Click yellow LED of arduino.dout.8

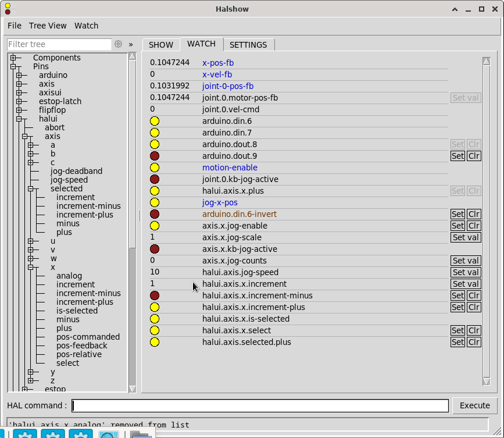[x=155, y=144]
